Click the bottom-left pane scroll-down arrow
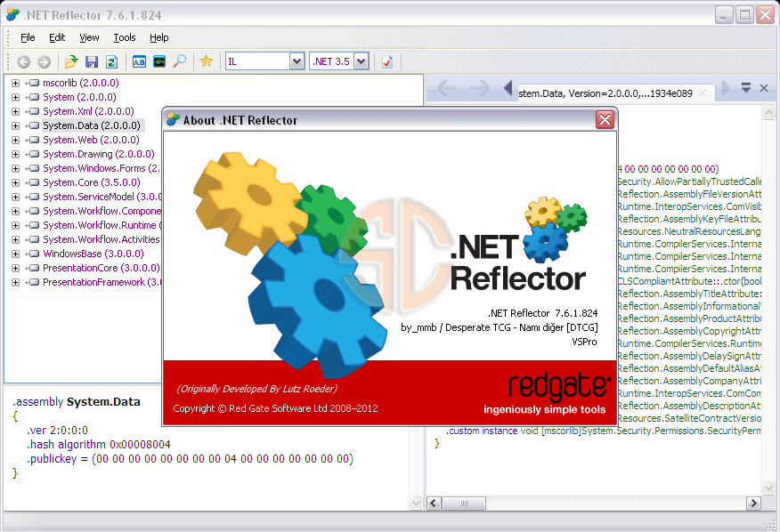Image resolution: width=780 pixels, height=532 pixels. point(417,504)
